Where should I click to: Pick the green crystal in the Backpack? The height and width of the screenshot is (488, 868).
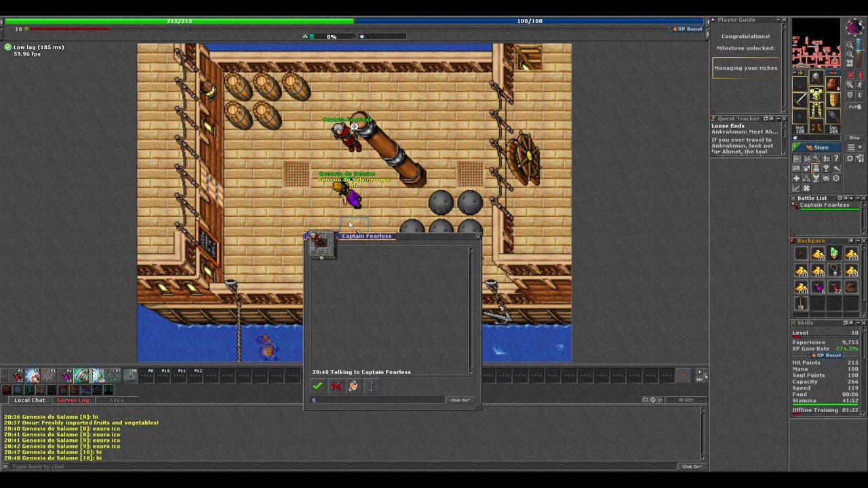click(834, 254)
